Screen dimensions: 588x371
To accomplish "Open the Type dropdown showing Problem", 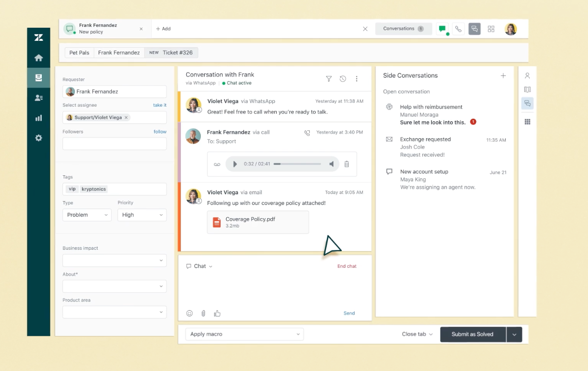I will pos(87,215).
